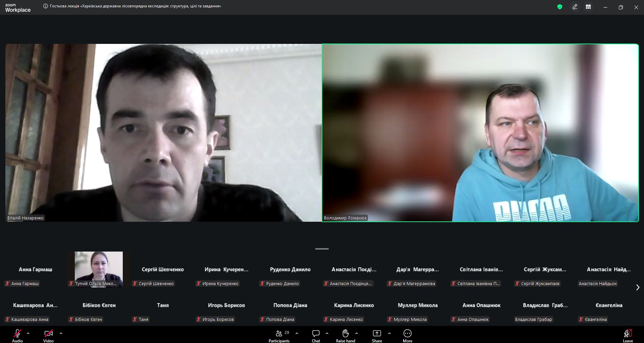
Task: Open the Participants panel
Action: click(x=279, y=335)
